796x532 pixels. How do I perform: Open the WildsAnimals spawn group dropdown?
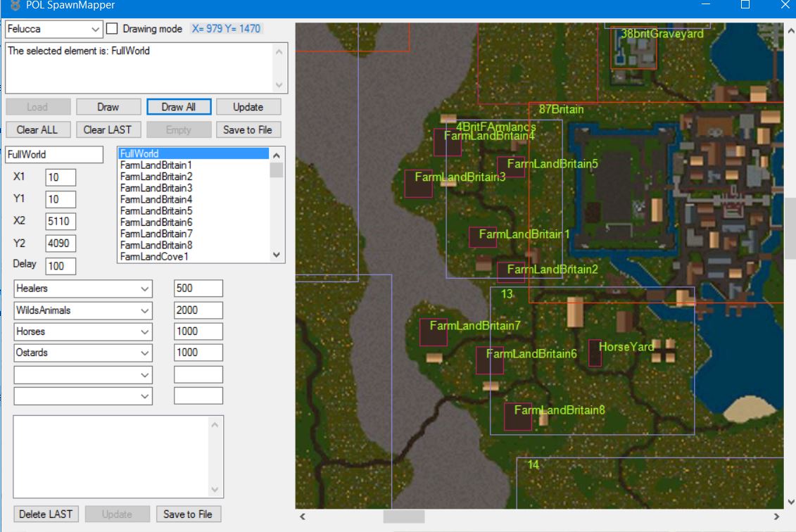click(83, 310)
